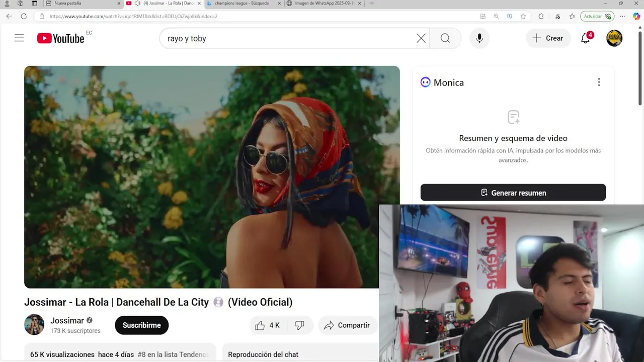Dislike the video with thumbs down

299,325
